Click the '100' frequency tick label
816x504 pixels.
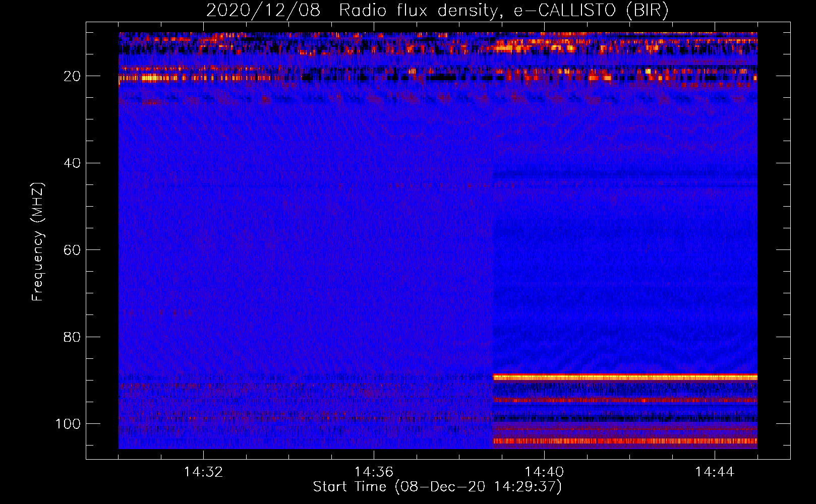pyautogui.click(x=68, y=424)
